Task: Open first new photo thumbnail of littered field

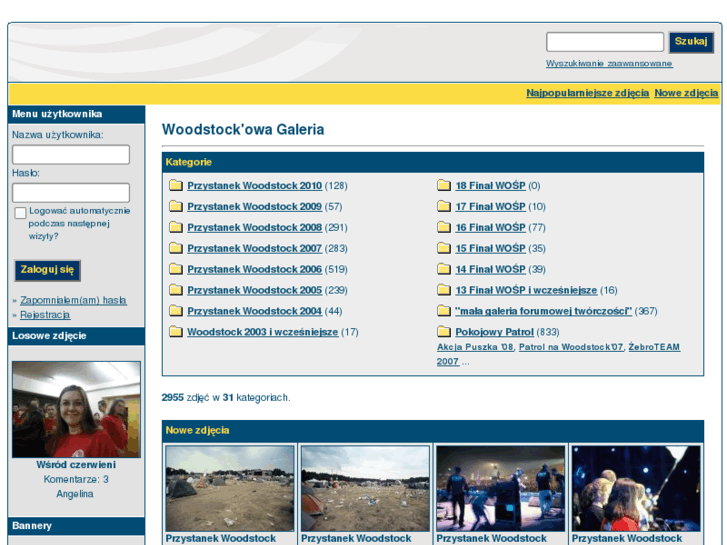Action: pos(230,488)
